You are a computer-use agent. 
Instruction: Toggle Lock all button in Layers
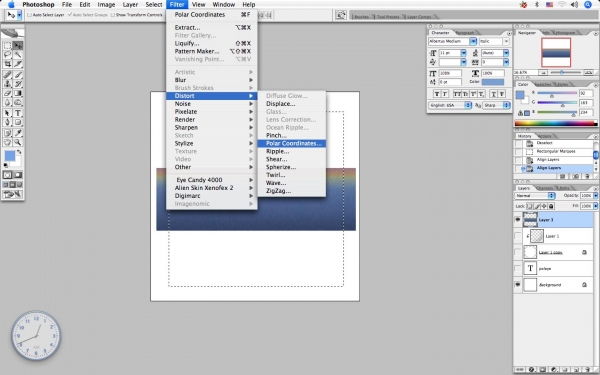tap(551, 206)
